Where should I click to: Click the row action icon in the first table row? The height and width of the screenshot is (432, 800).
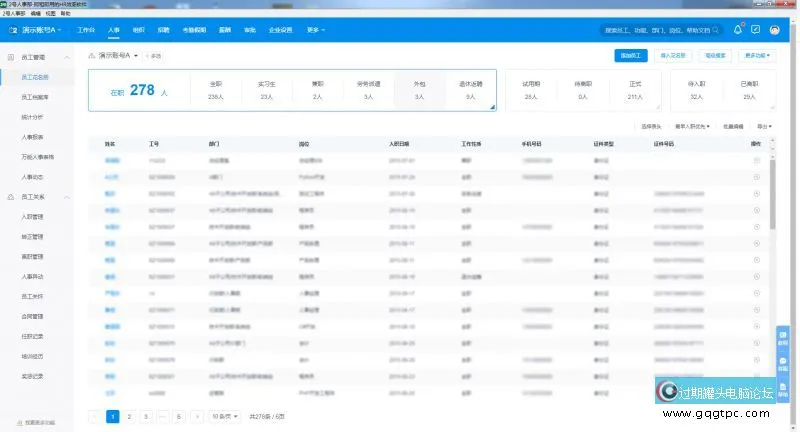tap(756, 160)
